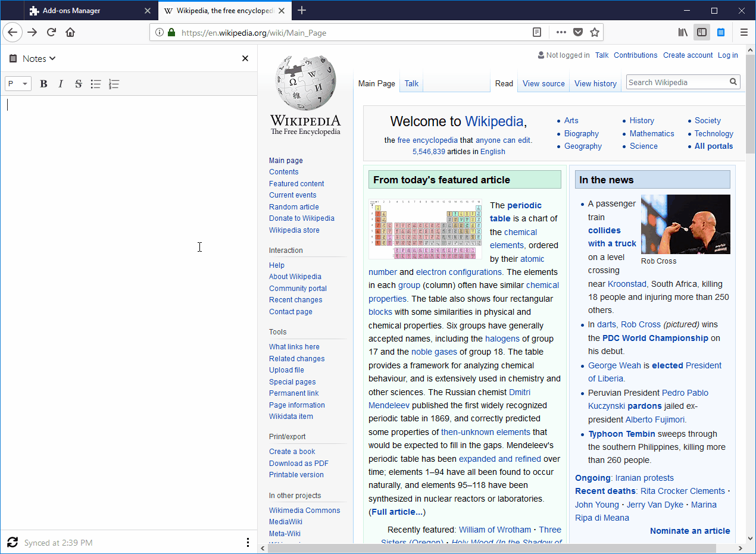This screenshot has height=554, width=756.
Task: Save page to Pocket
Action: pyautogui.click(x=578, y=32)
